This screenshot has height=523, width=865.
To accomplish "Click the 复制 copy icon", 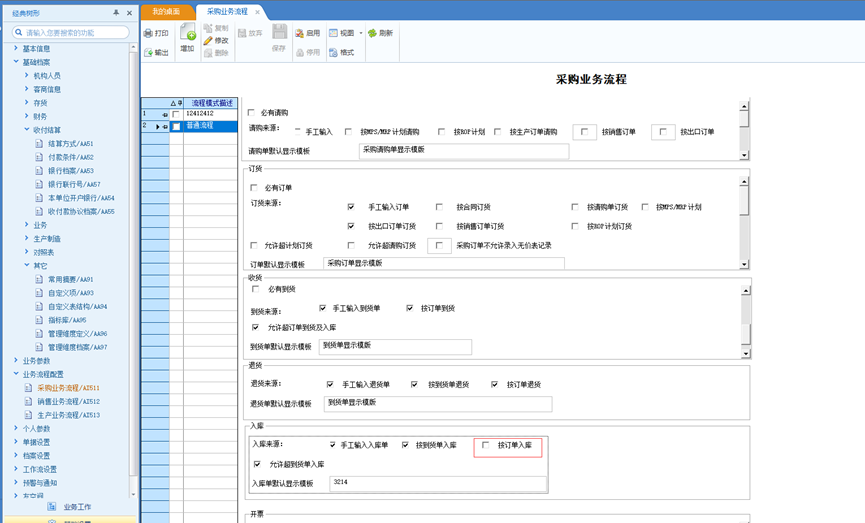I will coord(208,28).
